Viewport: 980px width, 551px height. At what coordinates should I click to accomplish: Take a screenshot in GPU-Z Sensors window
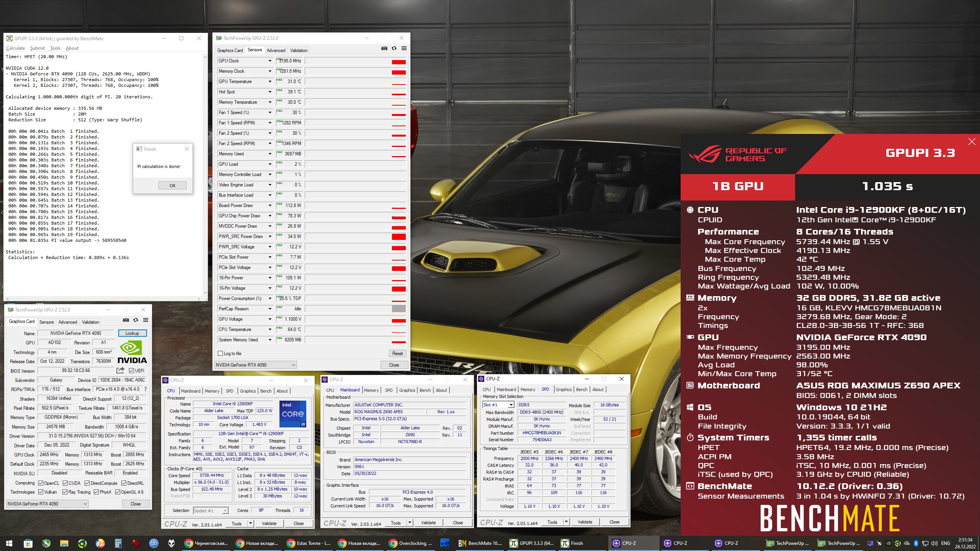[x=384, y=48]
